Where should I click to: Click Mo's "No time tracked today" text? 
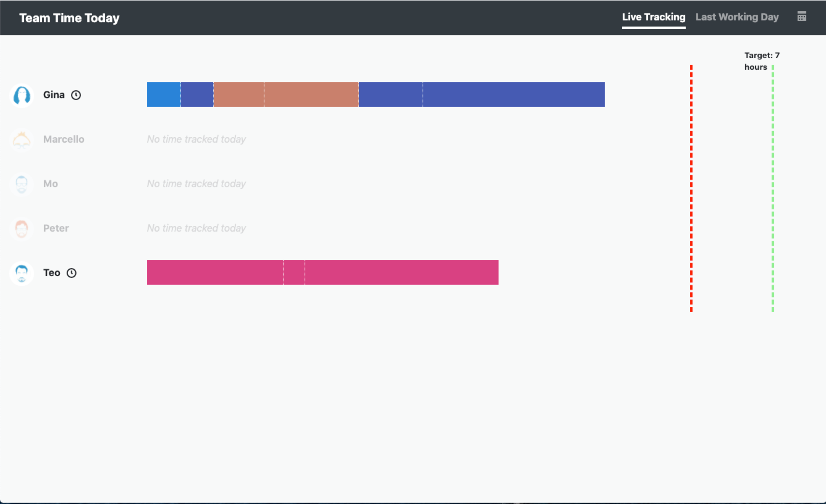click(196, 184)
